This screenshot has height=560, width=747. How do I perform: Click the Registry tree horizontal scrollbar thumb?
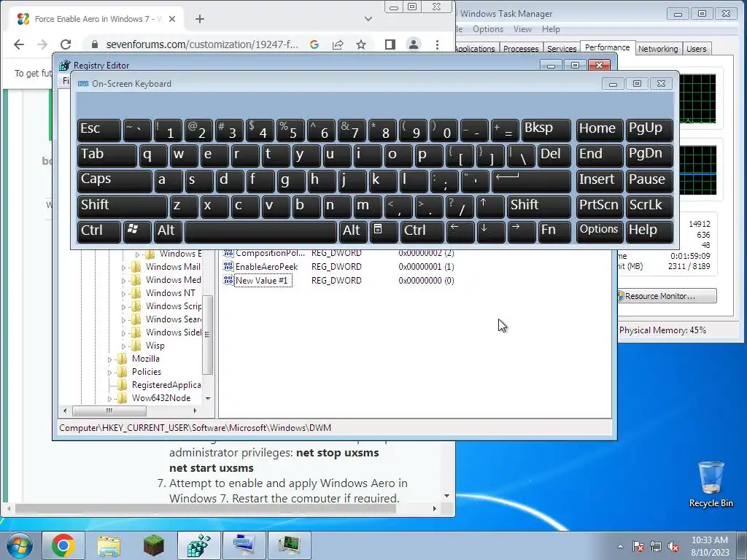[x=109, y=411]
